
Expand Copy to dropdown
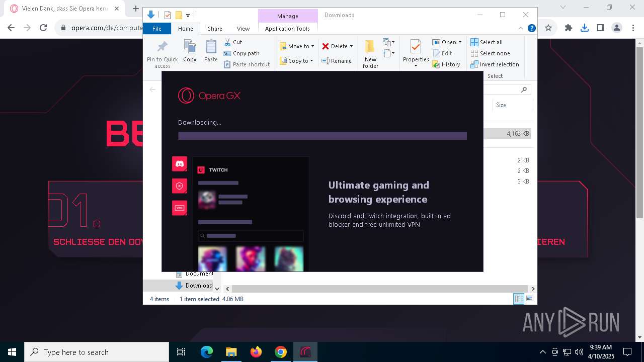click(311, 61)
